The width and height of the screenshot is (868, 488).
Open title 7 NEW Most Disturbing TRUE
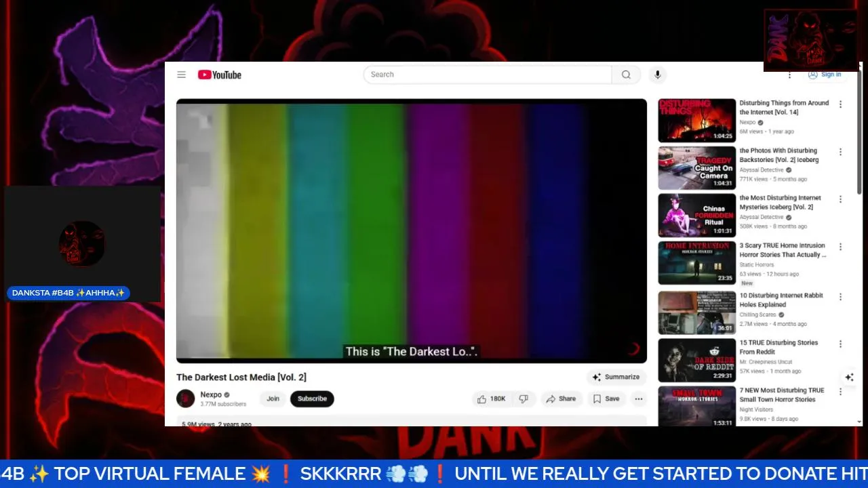tap(782, 394)
